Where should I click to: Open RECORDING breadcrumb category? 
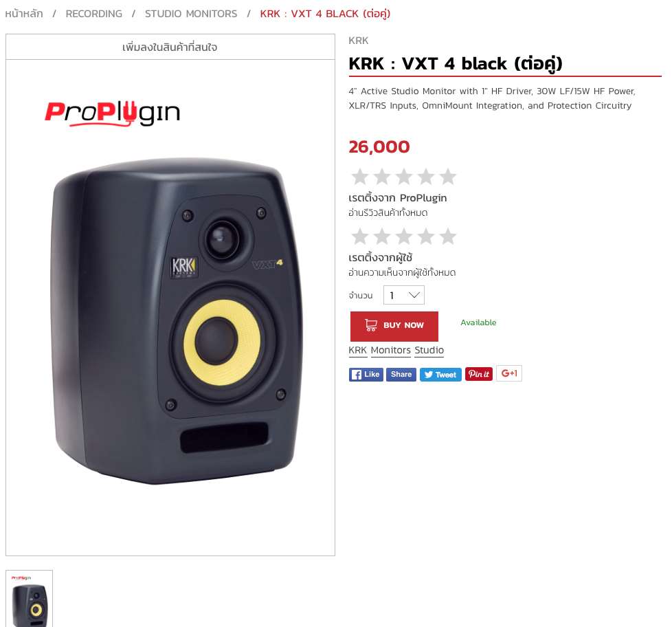(94, 14)
